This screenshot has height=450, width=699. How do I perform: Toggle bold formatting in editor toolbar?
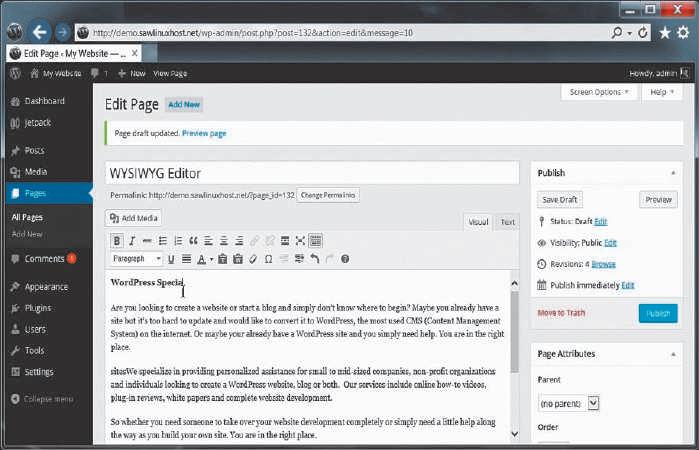[x=117, y=241]
